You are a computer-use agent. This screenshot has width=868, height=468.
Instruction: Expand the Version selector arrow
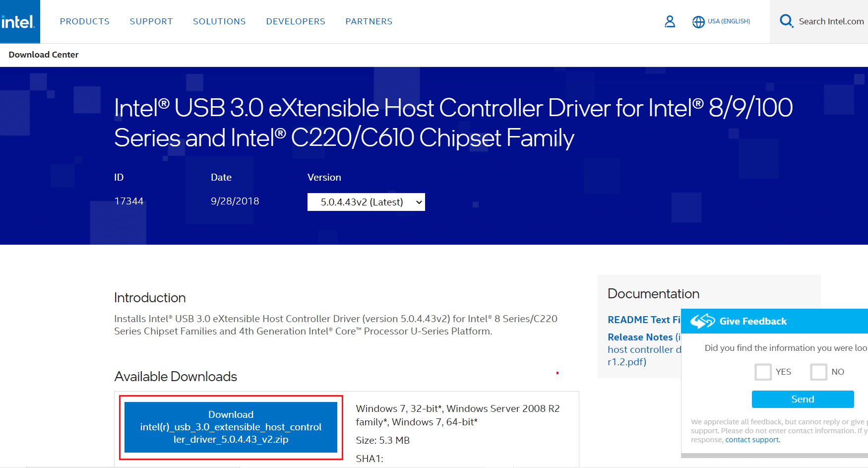418,201
